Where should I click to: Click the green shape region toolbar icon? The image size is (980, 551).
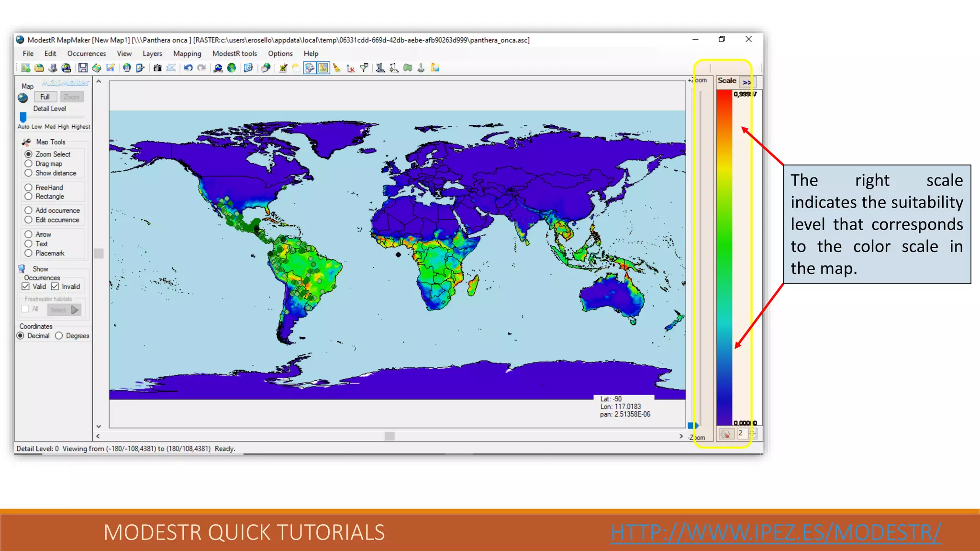(x=408, y=68)
